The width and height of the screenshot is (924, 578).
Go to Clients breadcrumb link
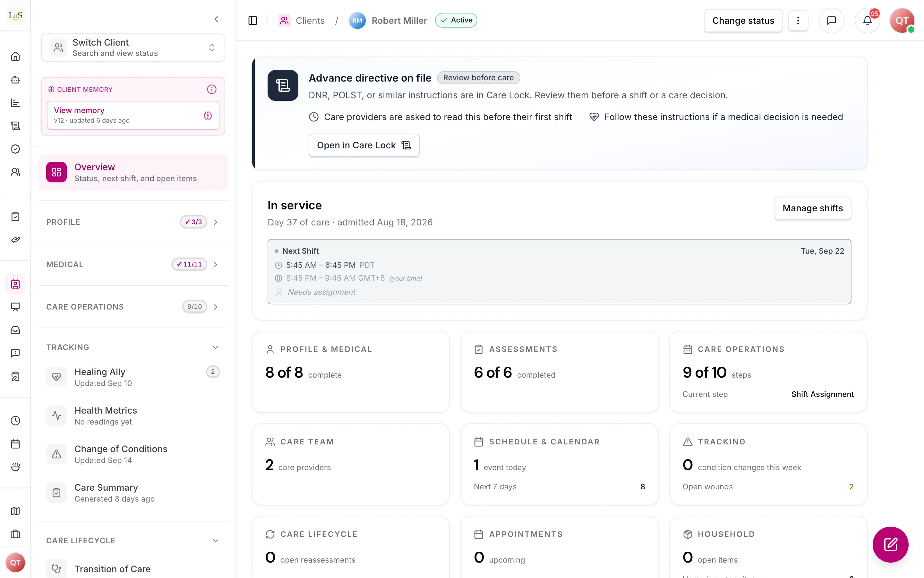pos(301,21)
